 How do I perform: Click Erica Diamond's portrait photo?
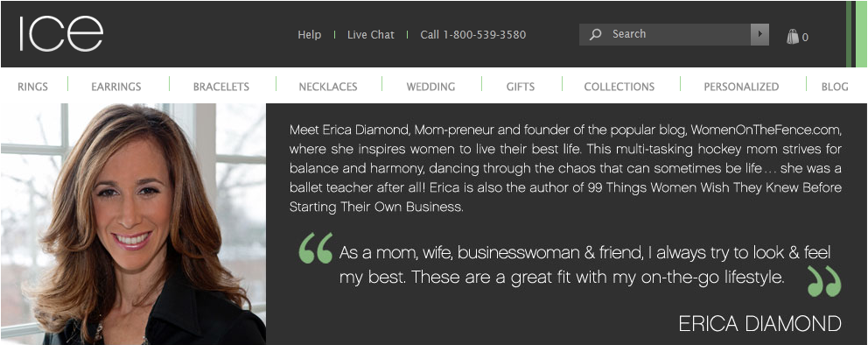(133, 223)
